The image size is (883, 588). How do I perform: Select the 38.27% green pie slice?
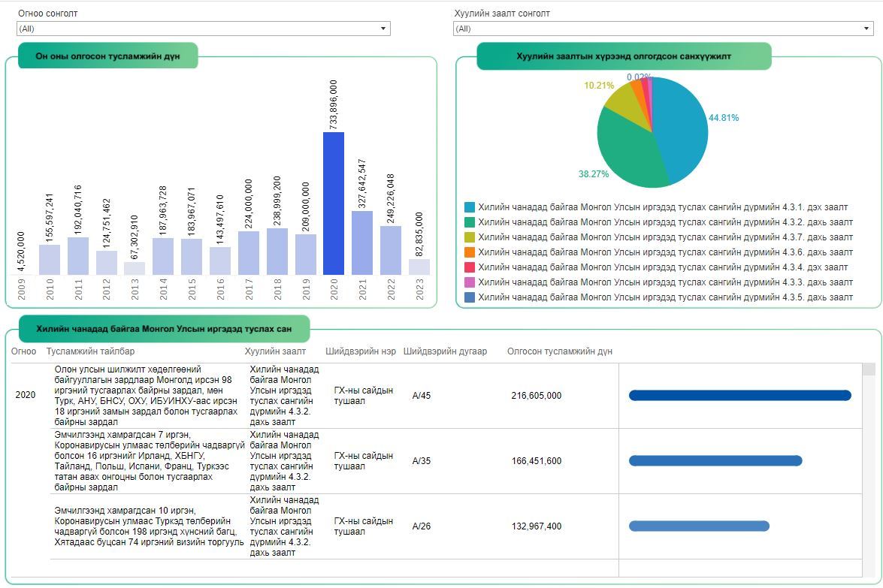(x=627, y=154)
